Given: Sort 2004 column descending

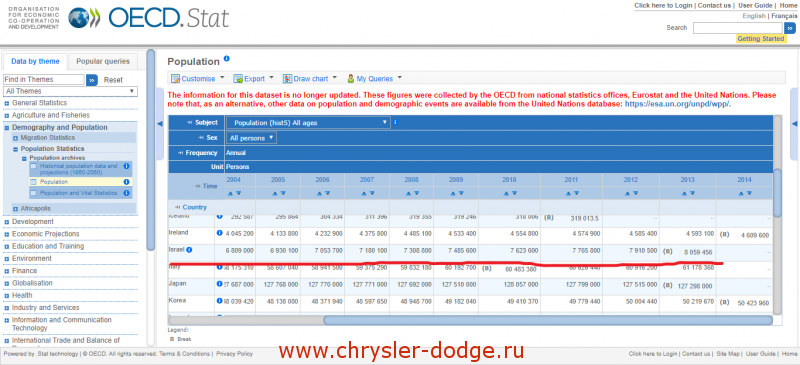Looking at the screenshot, I should click(x=238, y=193).
